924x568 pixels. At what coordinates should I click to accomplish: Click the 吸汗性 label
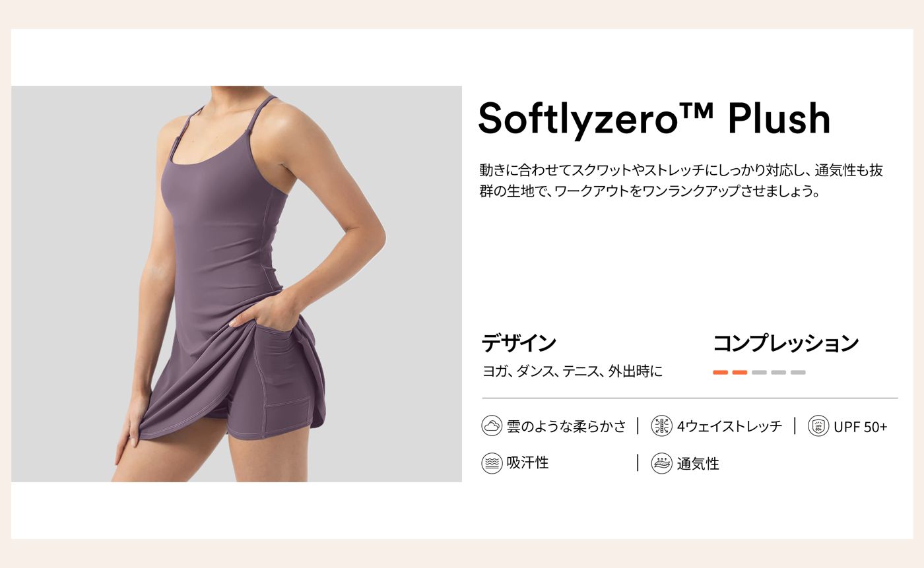(527, 463)
